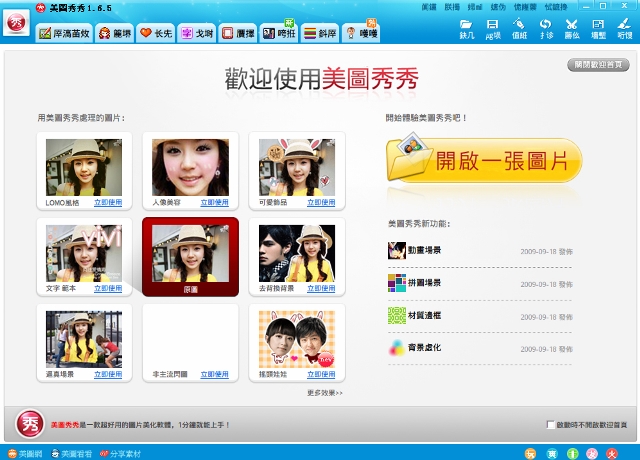Open the scene tab with the green badge
640x460 pixels.
click(x=279, y=33)
